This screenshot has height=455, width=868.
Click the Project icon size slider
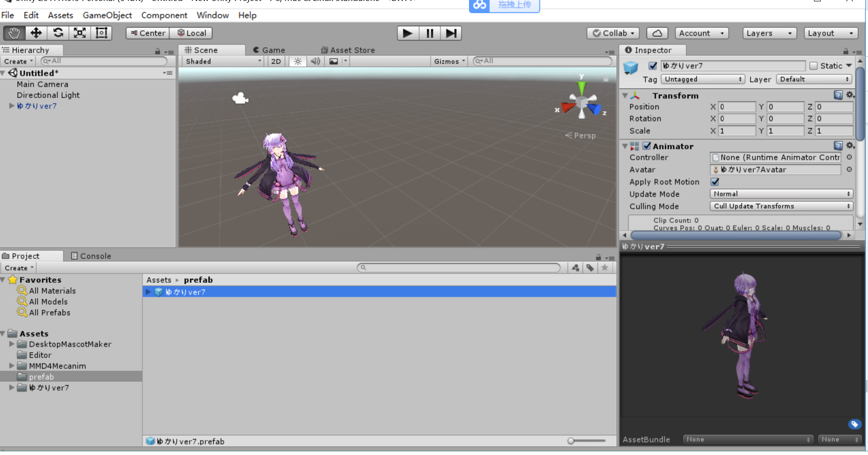tap(587, 441)
